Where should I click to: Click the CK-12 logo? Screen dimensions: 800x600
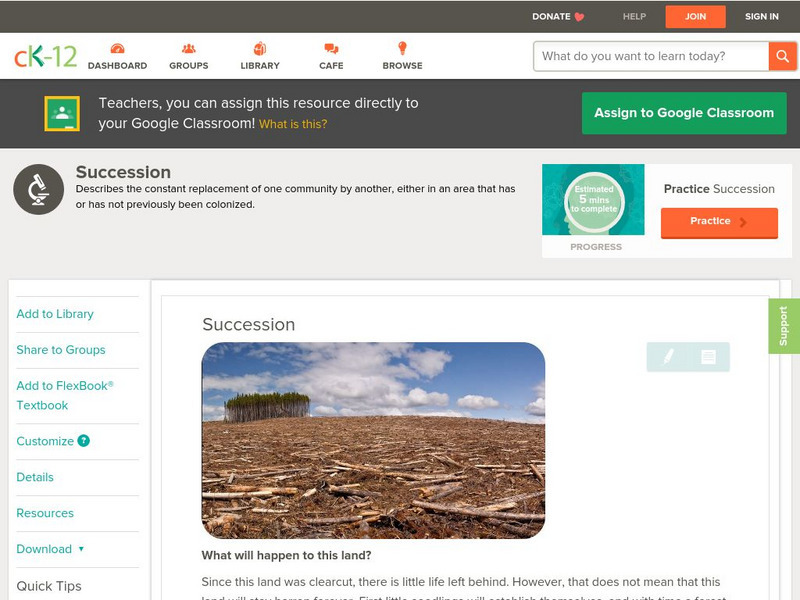pyautogui.click(x=45, y=56)
